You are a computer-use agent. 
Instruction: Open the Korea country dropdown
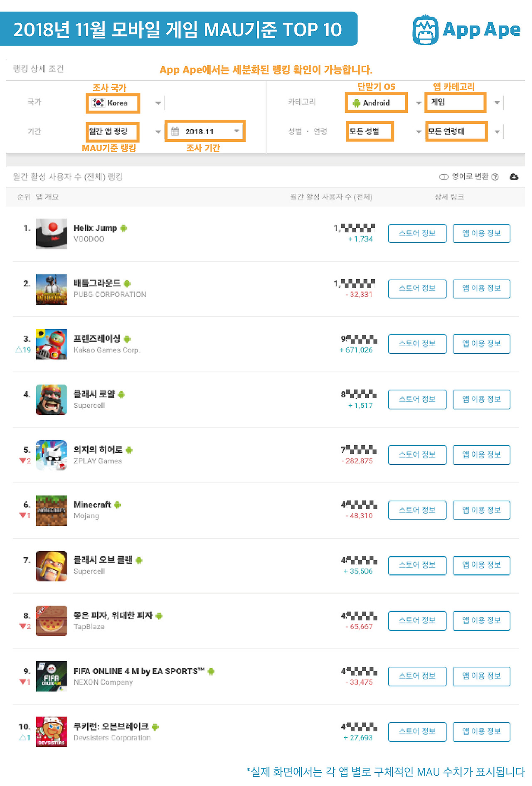click(125, 103)
